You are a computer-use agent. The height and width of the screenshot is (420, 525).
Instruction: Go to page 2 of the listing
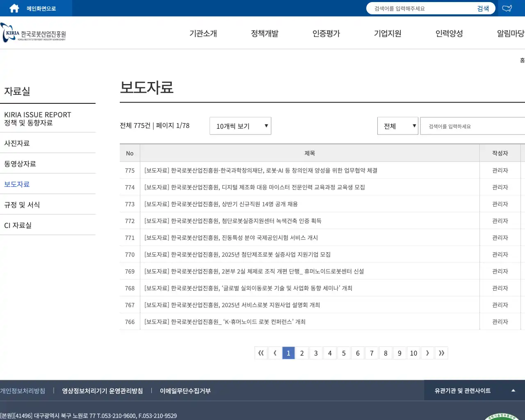(x=302, y=353)
